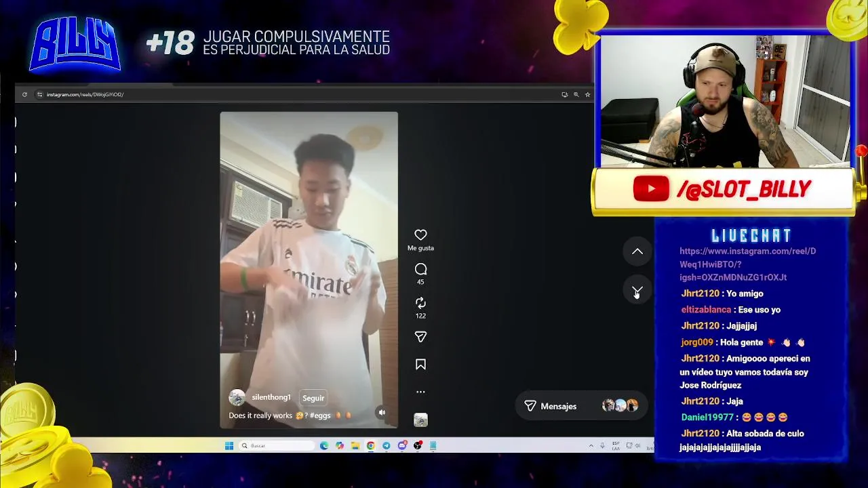The image size is (868, 488).
Task: Click chat user jorg009 name
Action: coord(697,342)
